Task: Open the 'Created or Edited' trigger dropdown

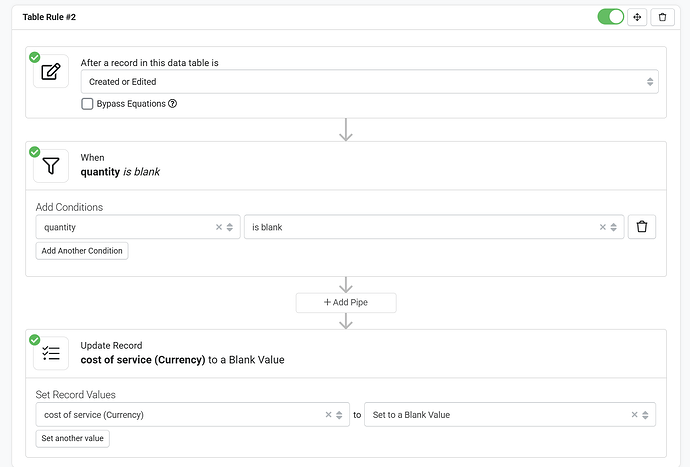Action: (369, 82)
